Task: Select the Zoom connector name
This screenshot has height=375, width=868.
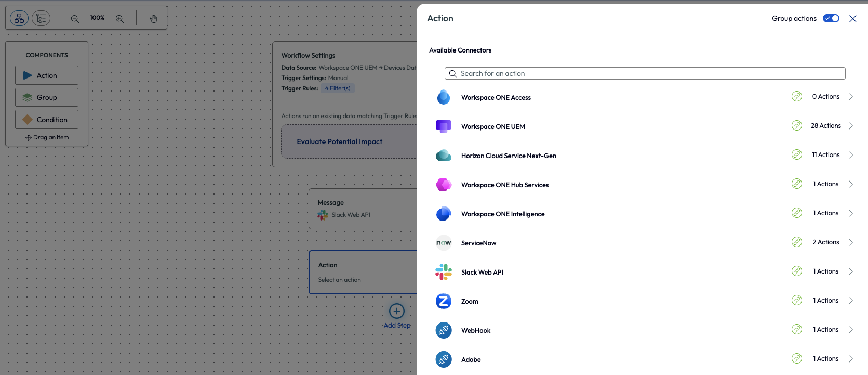Action: (x=470, y=302)
